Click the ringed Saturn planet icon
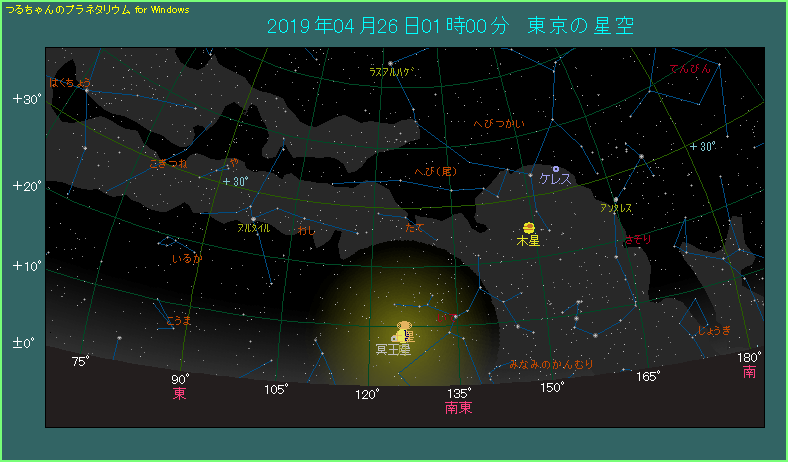The image size is (788, 462). point(404,327)
